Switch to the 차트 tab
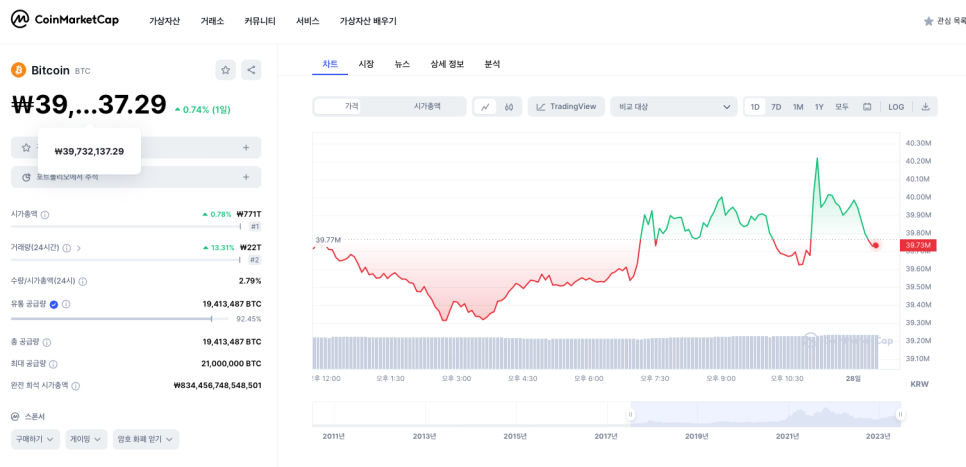This screenshot has height=467, width=966. click(x=330, y=63)
